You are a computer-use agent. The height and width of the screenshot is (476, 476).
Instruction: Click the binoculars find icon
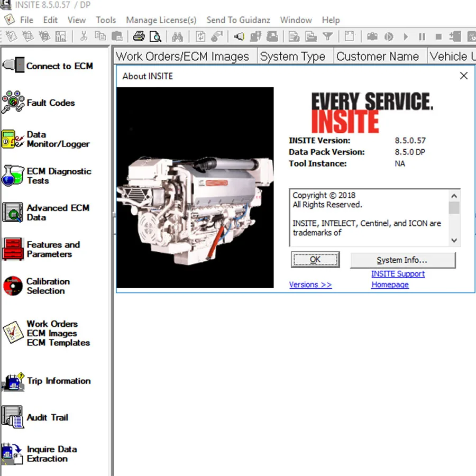(177, 36)
